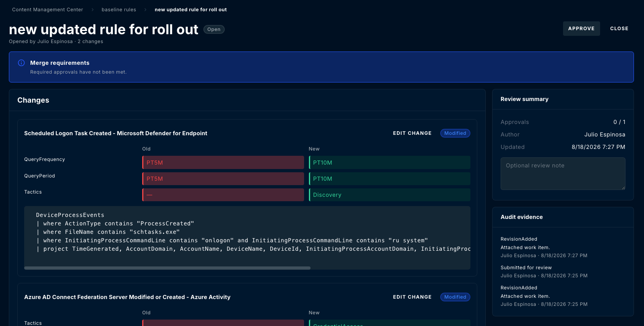Viewport: 644px width, 326px height.
Task: Click Modified badge on Scheduled Logon Task rule
Action: tap(455, 133)
